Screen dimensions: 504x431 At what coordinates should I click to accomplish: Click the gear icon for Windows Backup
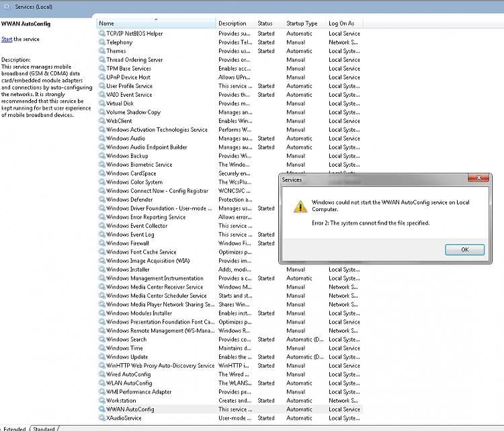pyautogui.click(x=102, y=156)
